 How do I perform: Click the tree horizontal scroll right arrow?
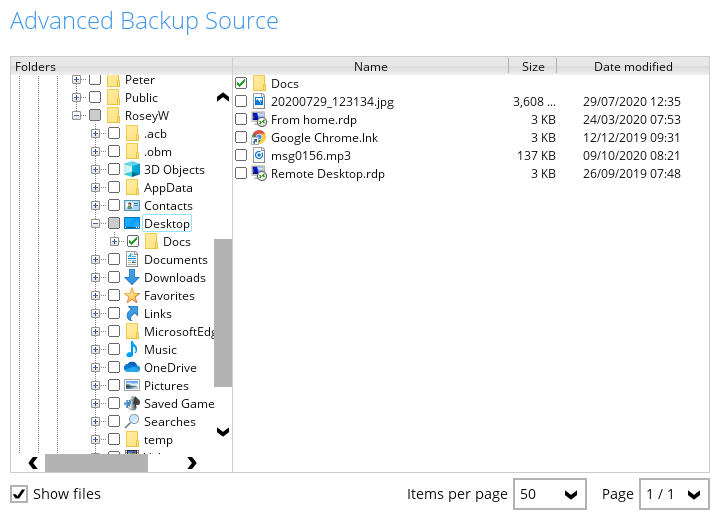(x=191, y=463)
